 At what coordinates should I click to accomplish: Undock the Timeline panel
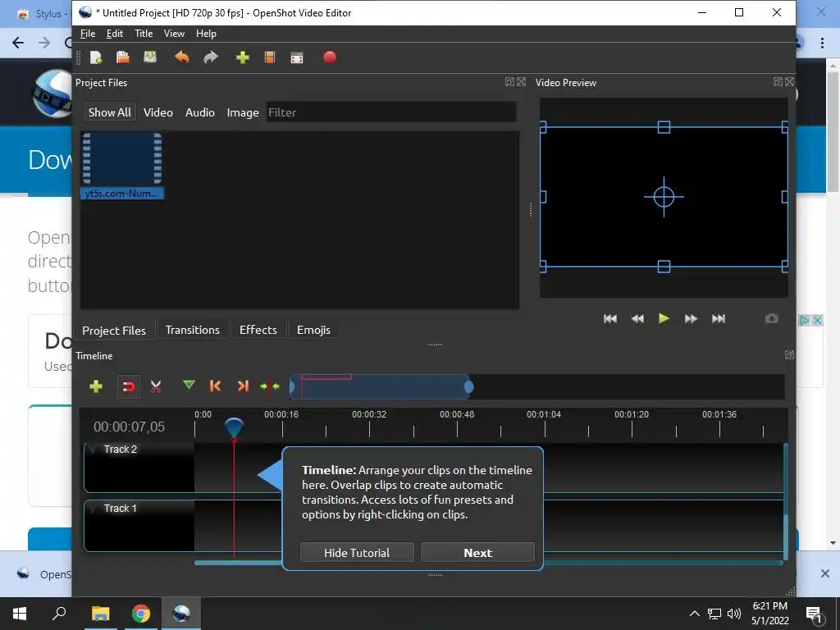point(789,354)
